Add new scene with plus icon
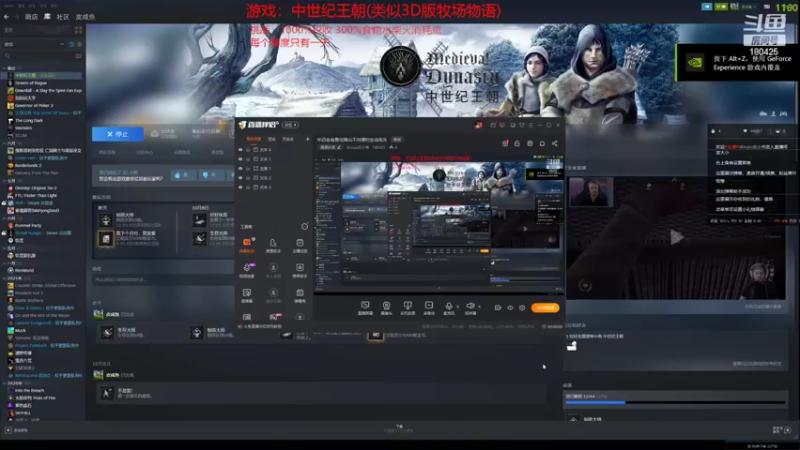The image size is (800, 450). pyautogui.click(x=307, y=139)
